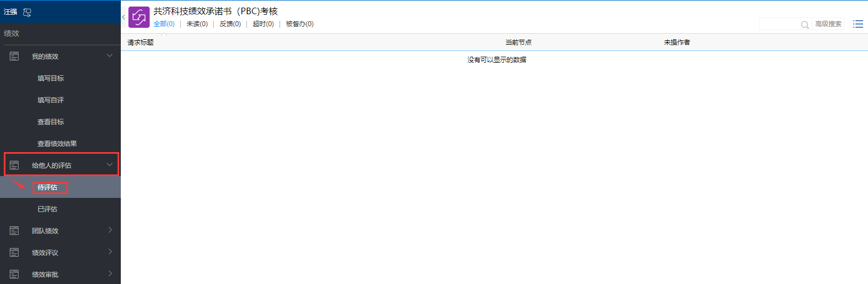Screen dimensions: 868x284
Task: Click the search input field
Action: [x=779, y=24]
